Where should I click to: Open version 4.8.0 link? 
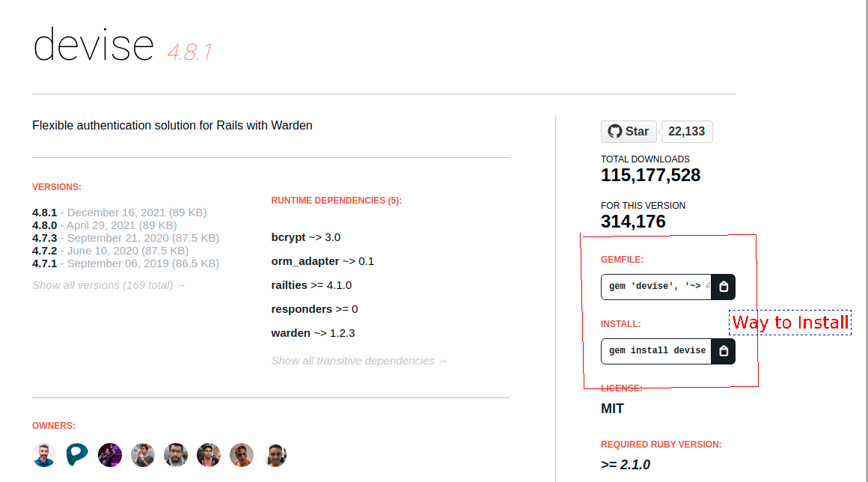[x=44, y=225]
